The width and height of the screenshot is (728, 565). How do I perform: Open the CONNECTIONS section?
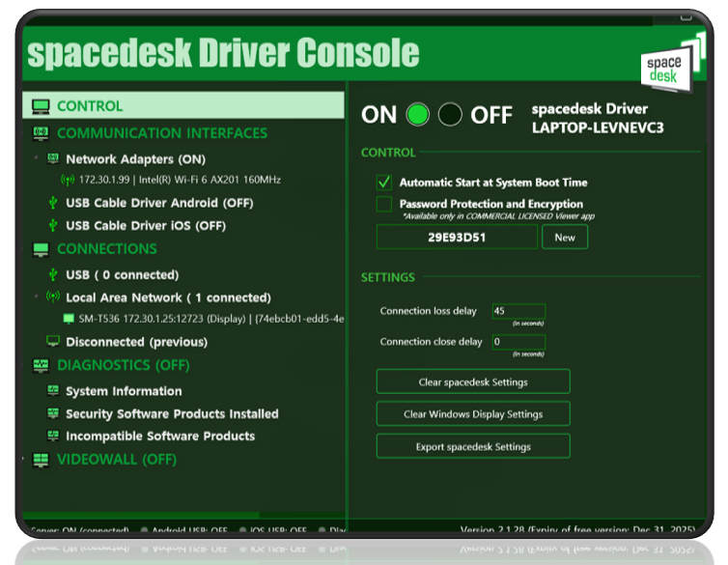107,249
